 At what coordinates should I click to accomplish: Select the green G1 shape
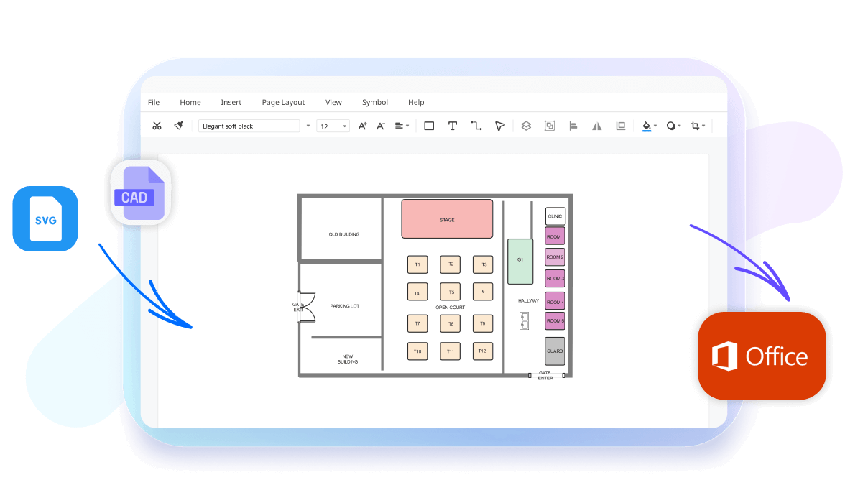520,262
